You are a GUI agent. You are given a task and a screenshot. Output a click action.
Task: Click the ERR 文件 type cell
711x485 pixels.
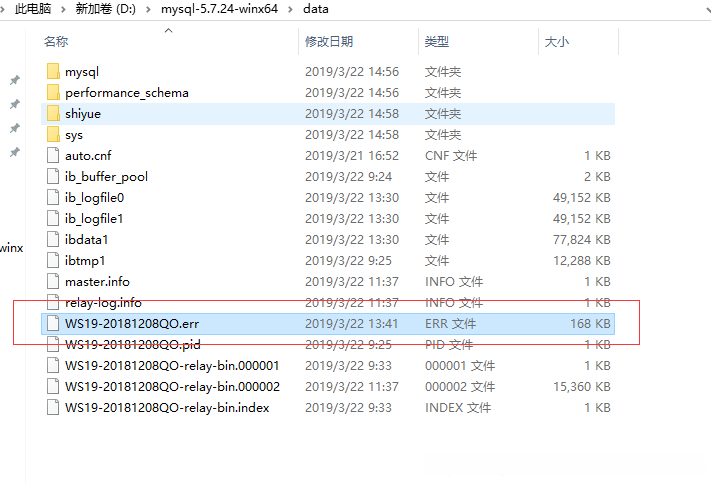coord(450,324)
